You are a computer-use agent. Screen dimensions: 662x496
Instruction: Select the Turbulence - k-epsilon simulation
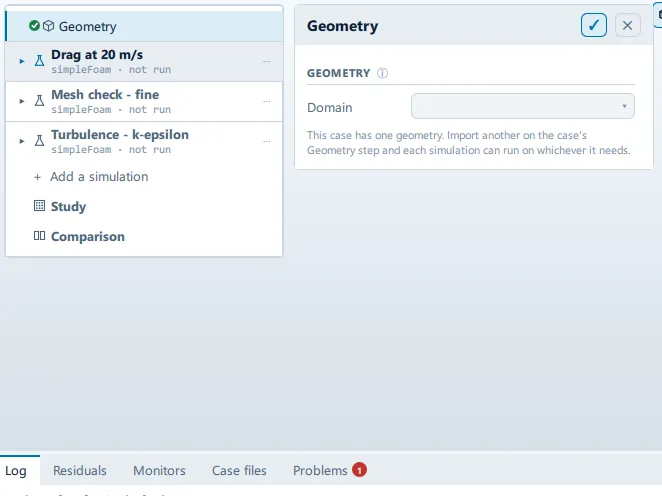point(144,141)
